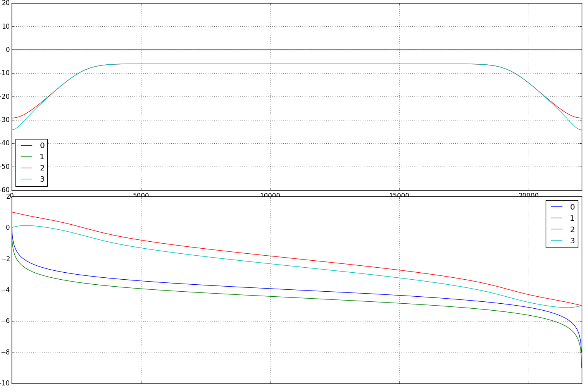Click red line sample in bottom legend
The height and width of the screenshot is (392, 586).
click(557, 230)
